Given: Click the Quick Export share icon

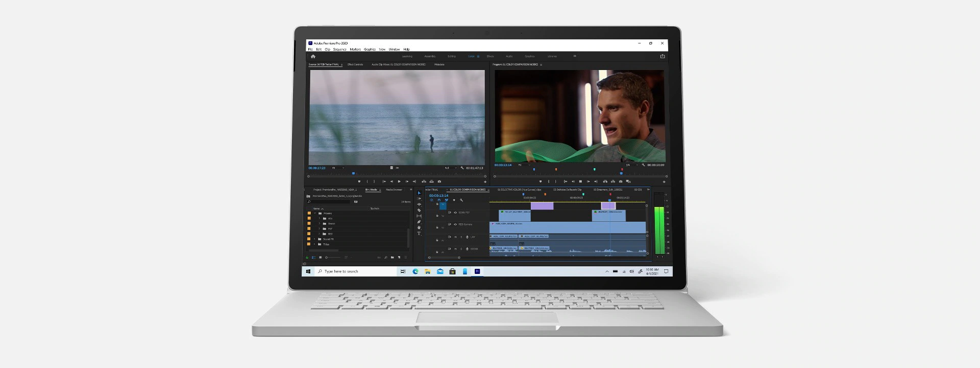Looking at the screenshot, I should (x=663, y=56).
